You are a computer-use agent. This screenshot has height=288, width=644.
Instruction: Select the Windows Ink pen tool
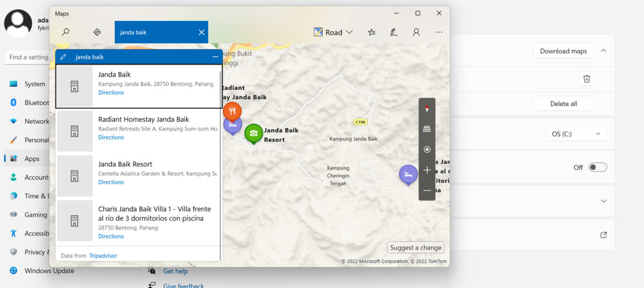coord(394,32)
